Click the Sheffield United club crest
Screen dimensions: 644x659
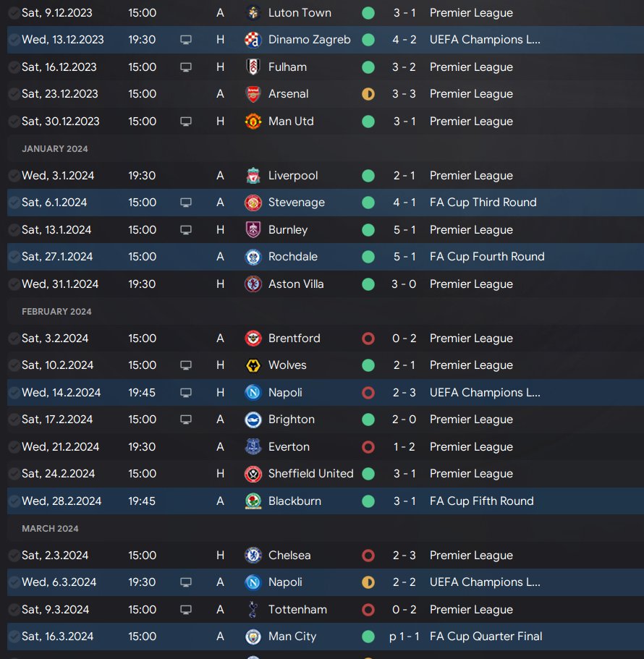pos(253,474)
